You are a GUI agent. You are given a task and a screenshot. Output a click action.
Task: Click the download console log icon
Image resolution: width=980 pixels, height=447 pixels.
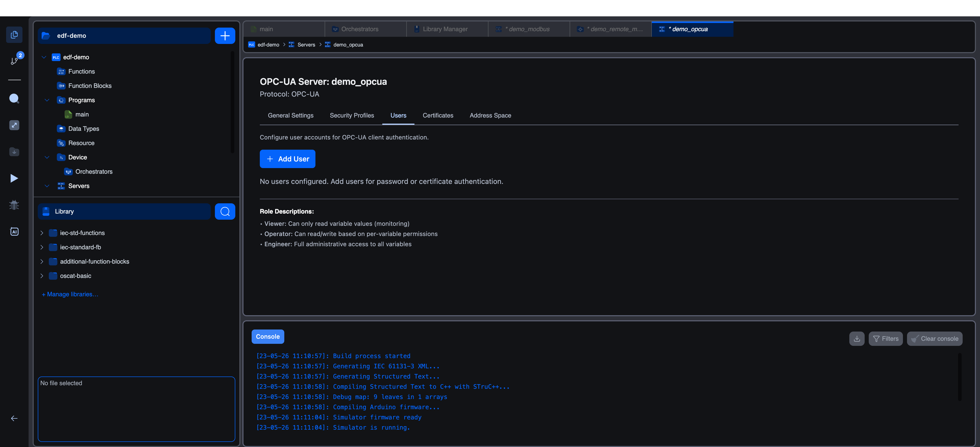tap(857, 338)
